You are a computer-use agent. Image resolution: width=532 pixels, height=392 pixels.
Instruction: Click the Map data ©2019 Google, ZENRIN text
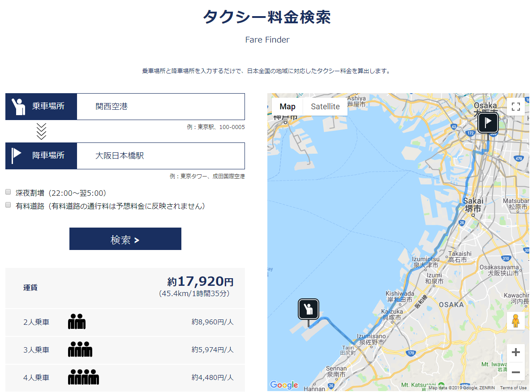(461, 388)
